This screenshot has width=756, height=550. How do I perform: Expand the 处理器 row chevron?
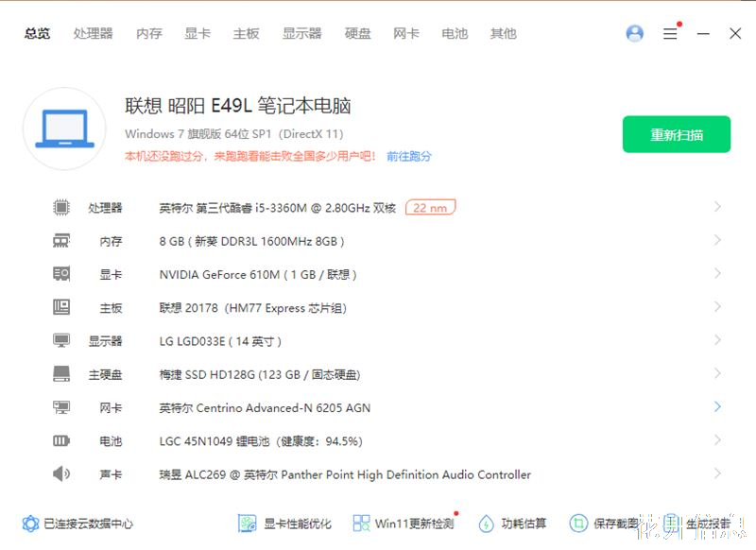pos(717,207)
